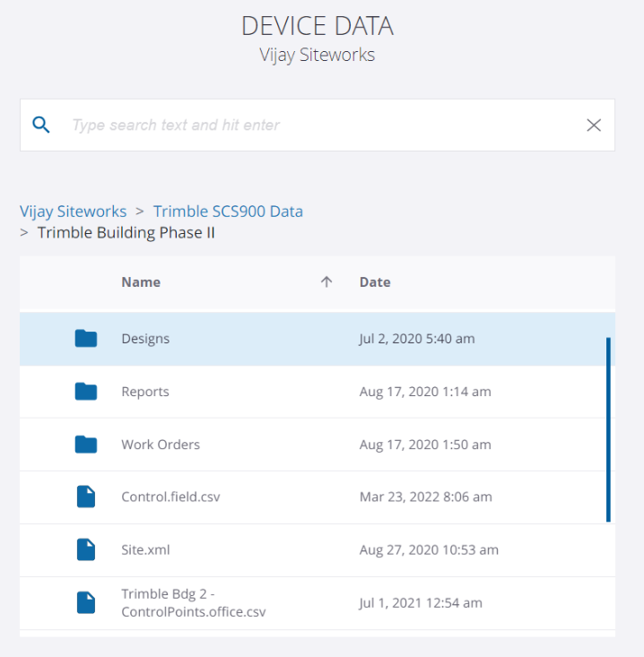
Task: Select the Reports row date Aug 17, 2020
Action: pyautogui.click(x=425, y=392)
